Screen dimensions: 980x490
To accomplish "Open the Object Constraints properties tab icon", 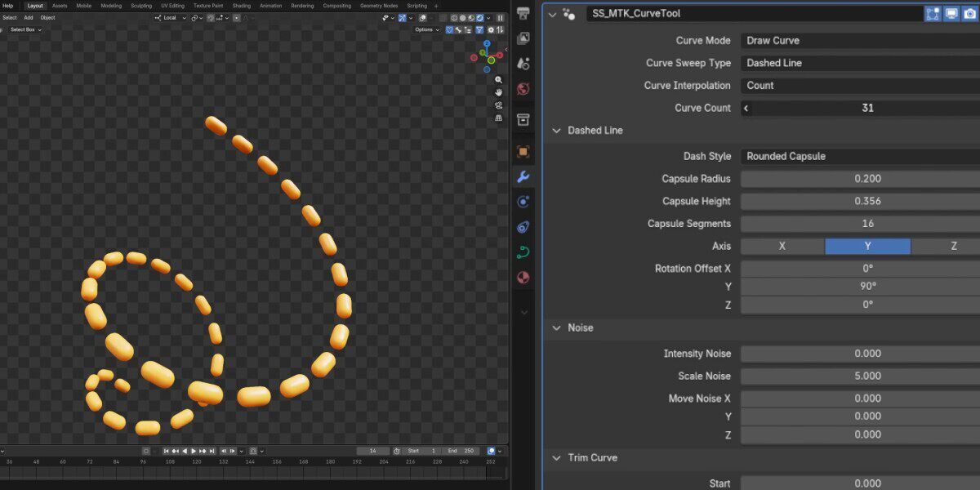I will click(x=523, y=227).
